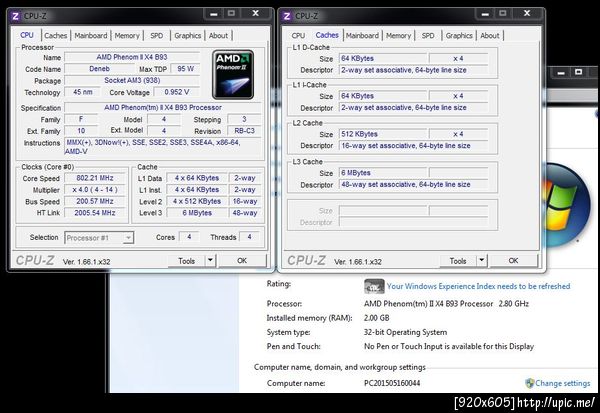Click the Revision value RB-C3

[244, 131]
